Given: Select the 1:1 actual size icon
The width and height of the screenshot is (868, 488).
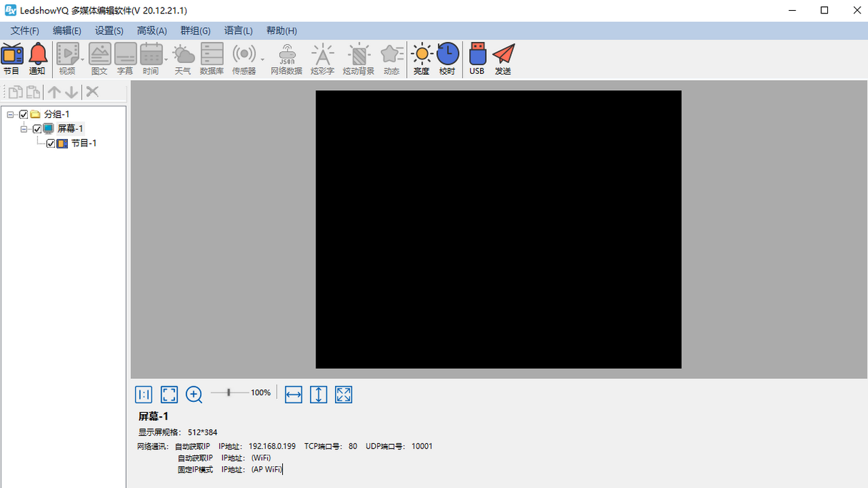Looking at the screenshot, I should point(144,394).
